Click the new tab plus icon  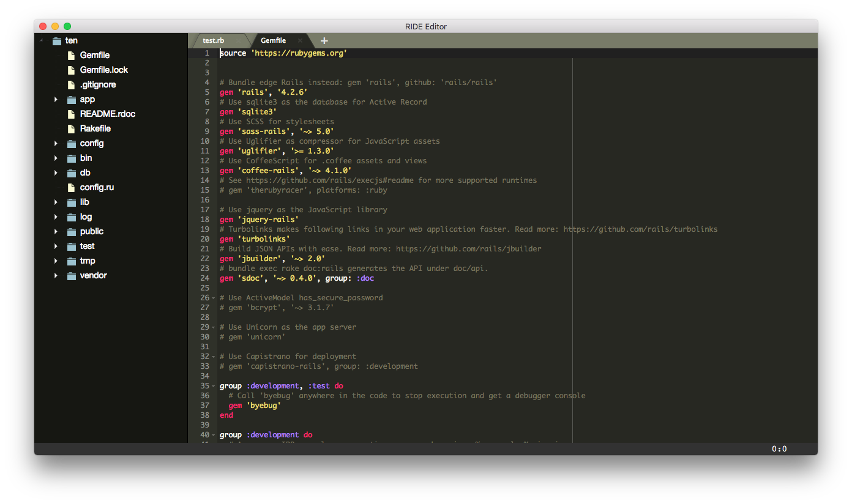324,41
